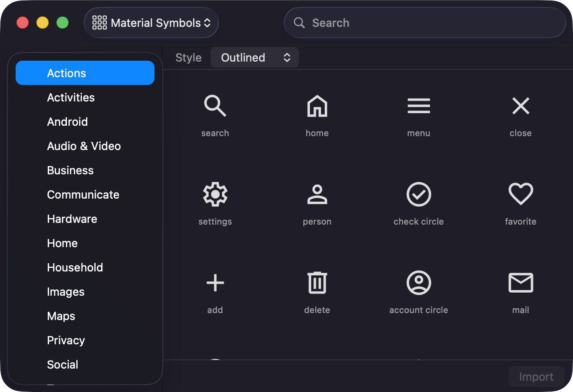Click the 'Style' label

pos(188,58)
